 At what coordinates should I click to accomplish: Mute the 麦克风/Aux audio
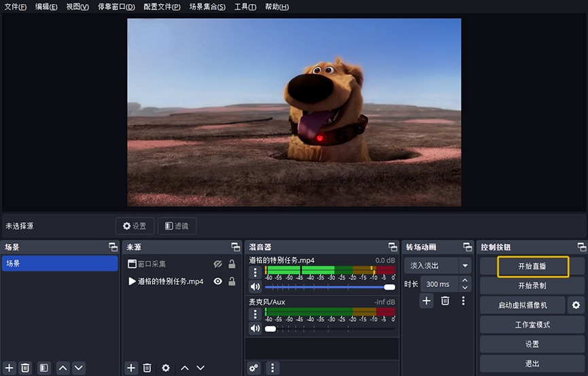click(256, 328)
